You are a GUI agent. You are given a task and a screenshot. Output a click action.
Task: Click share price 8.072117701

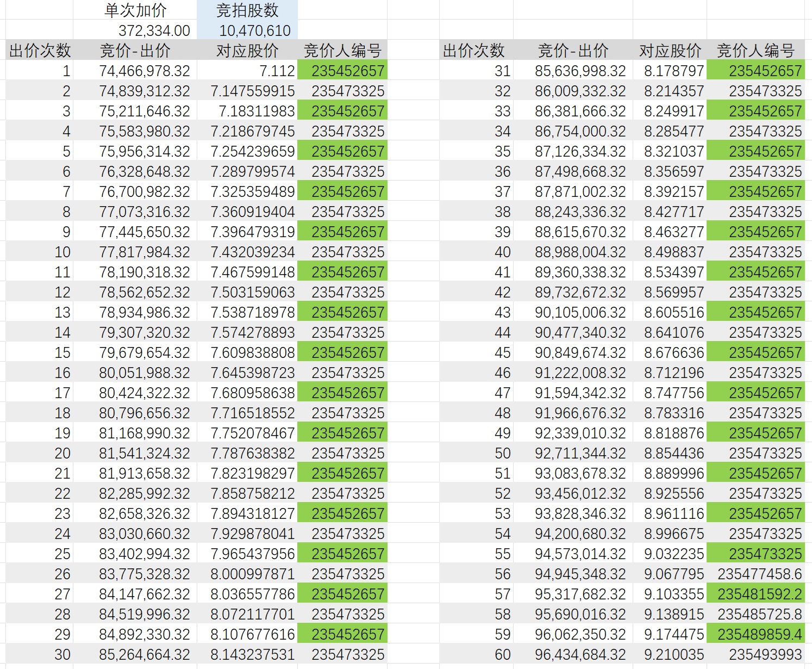(x=247, y=614)
